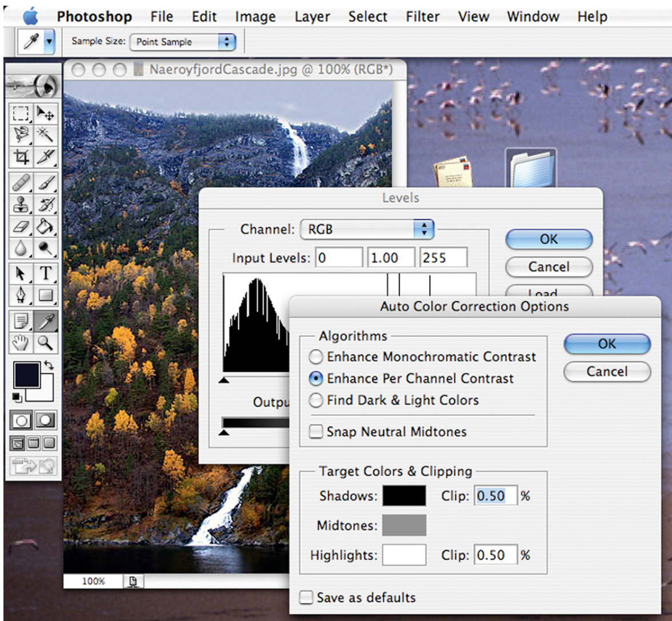The height and width of the screenshot is (621, 672).
Task: Select the History Brush tool
Action: [x=45, y=205]
